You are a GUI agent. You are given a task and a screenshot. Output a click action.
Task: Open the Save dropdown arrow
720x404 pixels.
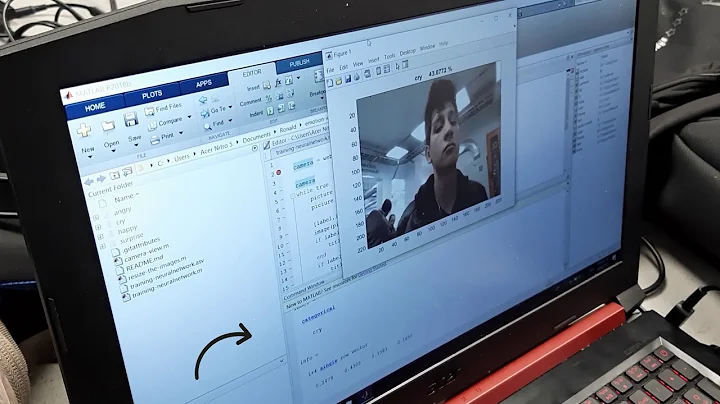[x=136, y=145]
